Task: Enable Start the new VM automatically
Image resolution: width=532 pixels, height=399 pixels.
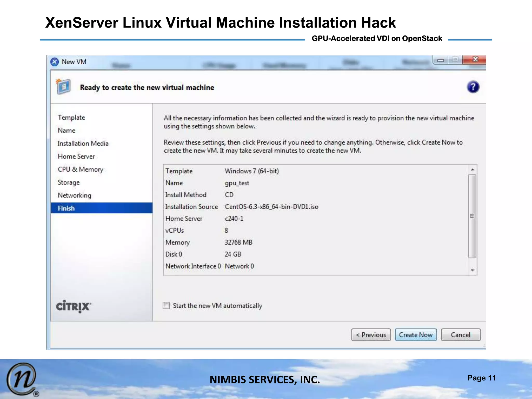Action: pos(166,305)
